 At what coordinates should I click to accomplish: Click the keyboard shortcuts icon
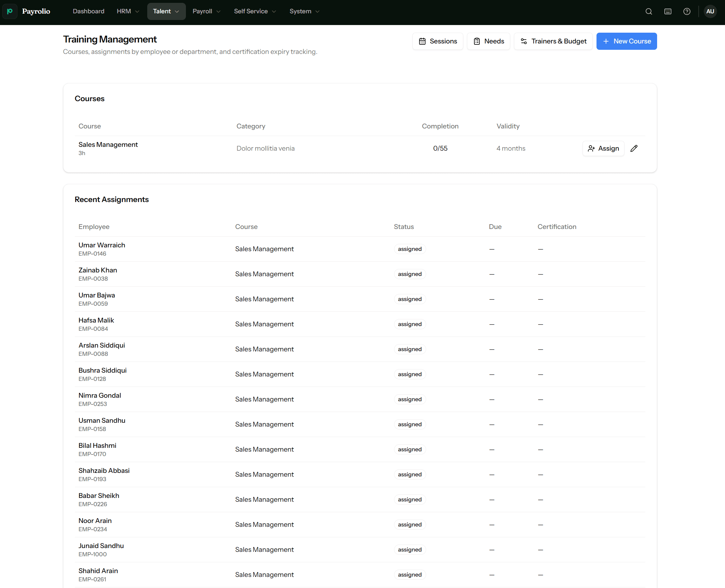668,11
